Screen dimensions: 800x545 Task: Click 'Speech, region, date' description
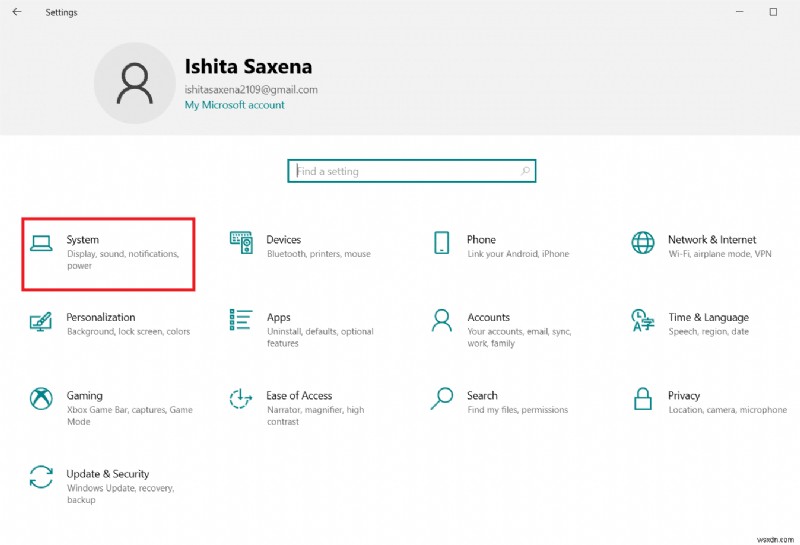[x=709, y=331]
